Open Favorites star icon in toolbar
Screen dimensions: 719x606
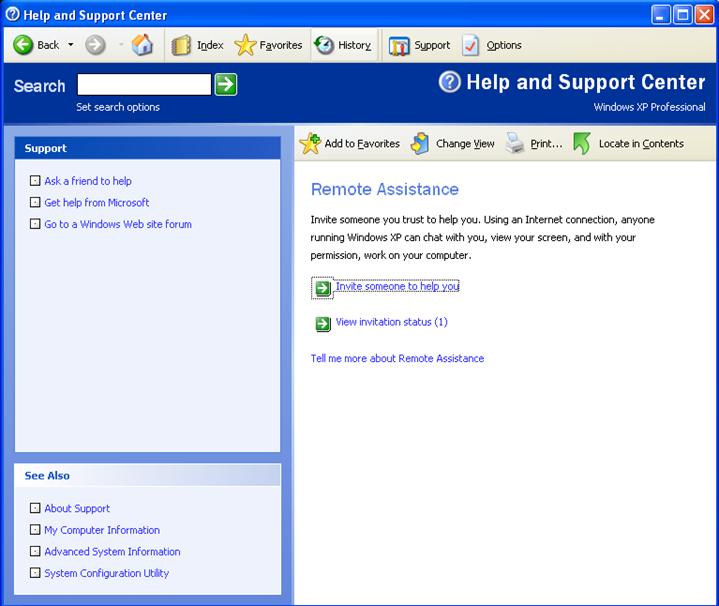click(x=245, y=45)
